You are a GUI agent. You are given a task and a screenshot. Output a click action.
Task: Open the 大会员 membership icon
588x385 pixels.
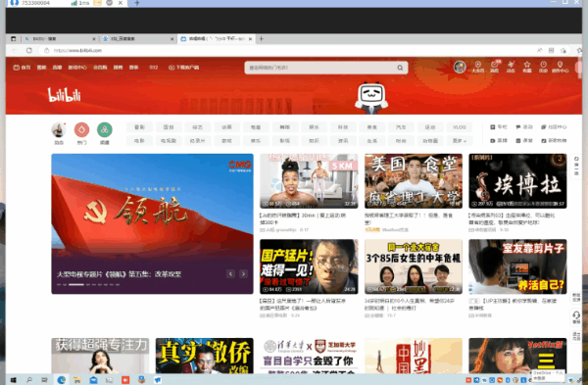(478, 67)
